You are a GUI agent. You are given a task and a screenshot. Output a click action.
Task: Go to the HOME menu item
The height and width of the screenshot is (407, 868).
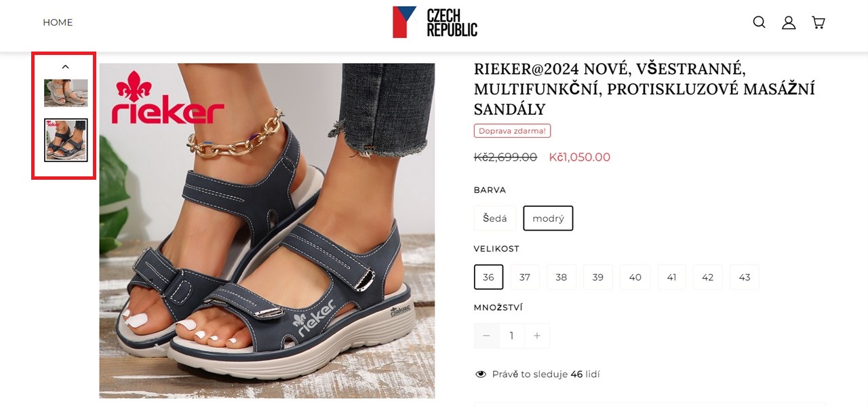click(x=58, y=22)
